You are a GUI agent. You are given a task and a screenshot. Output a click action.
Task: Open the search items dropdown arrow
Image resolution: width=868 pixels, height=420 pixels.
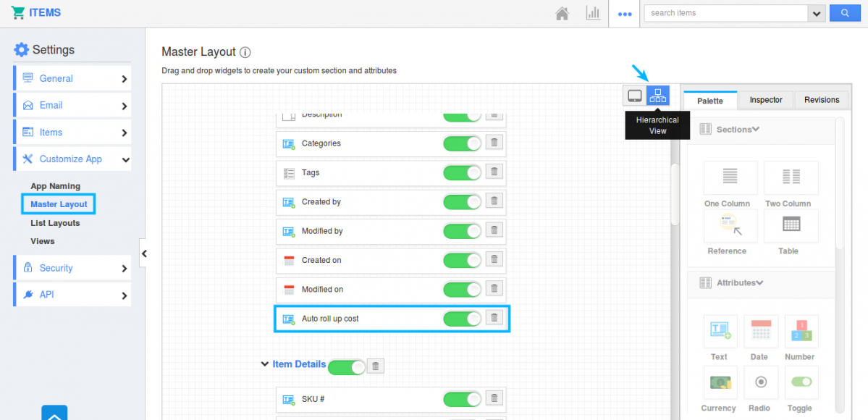point(816,13)
